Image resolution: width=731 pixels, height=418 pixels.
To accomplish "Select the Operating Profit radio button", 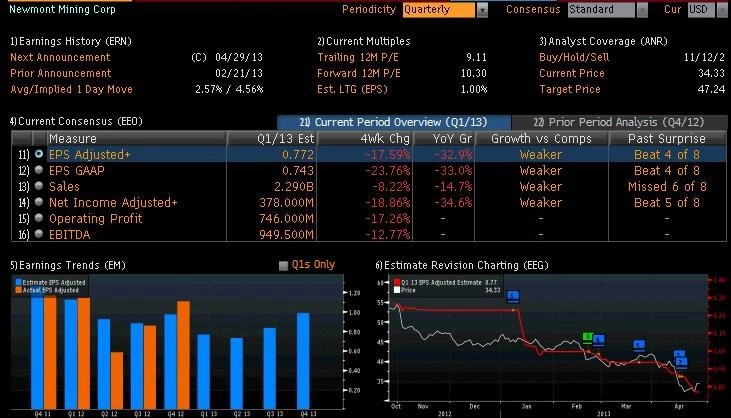I will tap(39, 218).
